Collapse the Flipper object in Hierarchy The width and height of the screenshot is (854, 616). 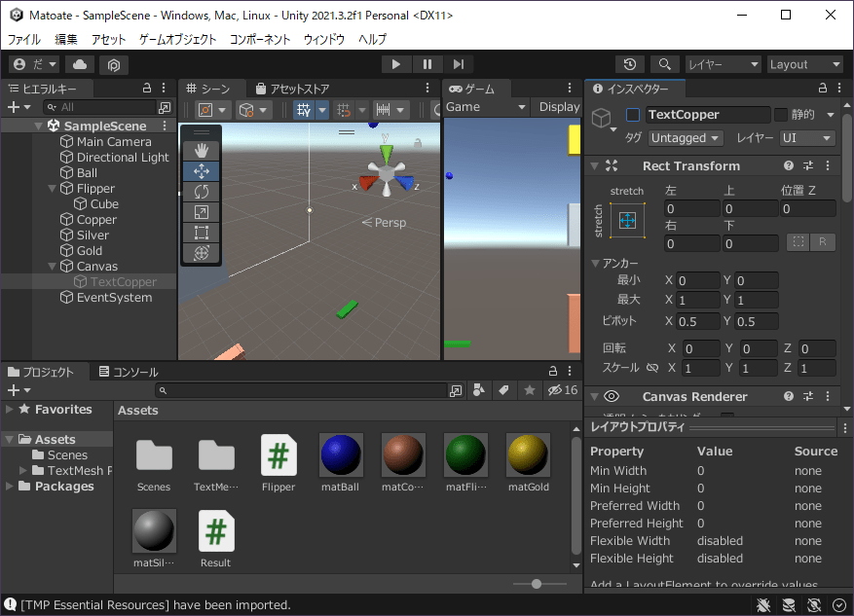point(53,189)
